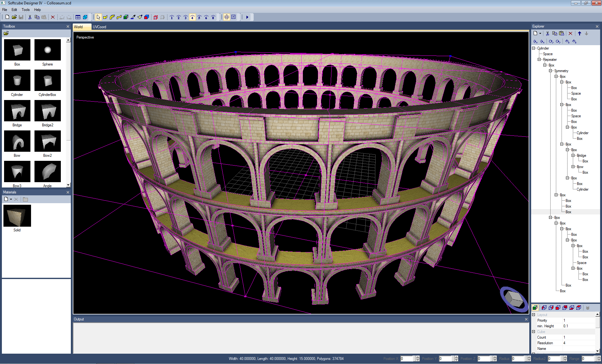Click the paintbrush tool in main toolbar

(x=140, y=17)
